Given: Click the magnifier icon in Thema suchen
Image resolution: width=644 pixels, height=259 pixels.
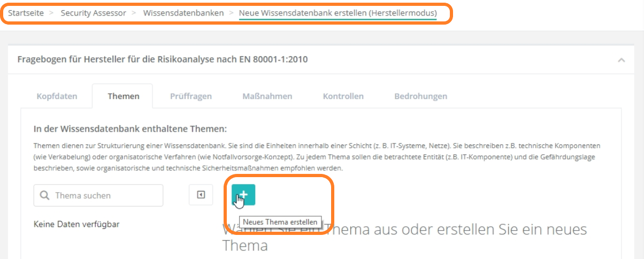Looking at the screenshot, I should [x=45, y=196].
